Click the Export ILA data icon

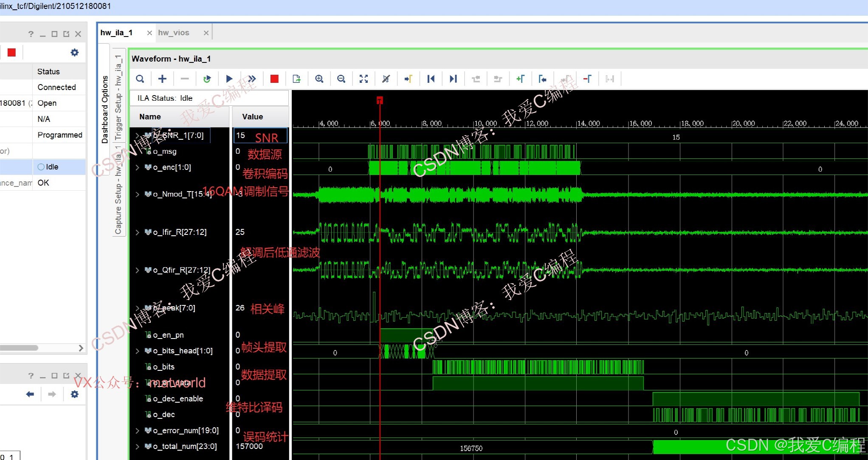coord(296,79)
